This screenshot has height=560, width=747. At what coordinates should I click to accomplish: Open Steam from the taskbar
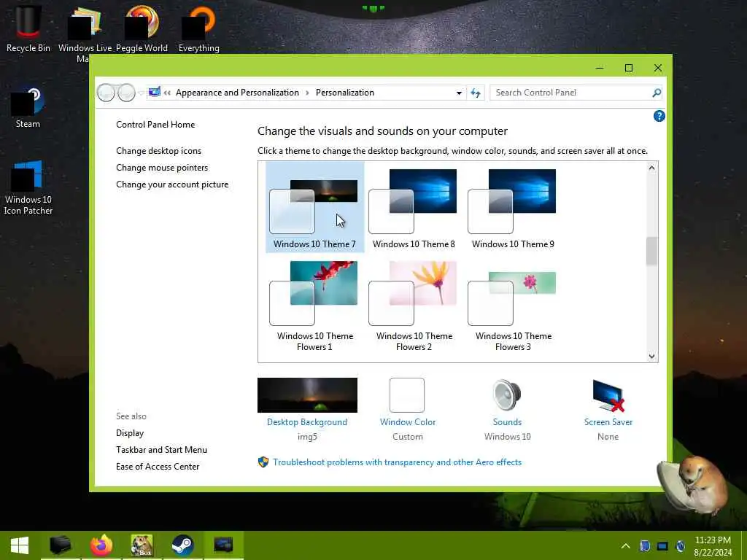pos(182,545)
